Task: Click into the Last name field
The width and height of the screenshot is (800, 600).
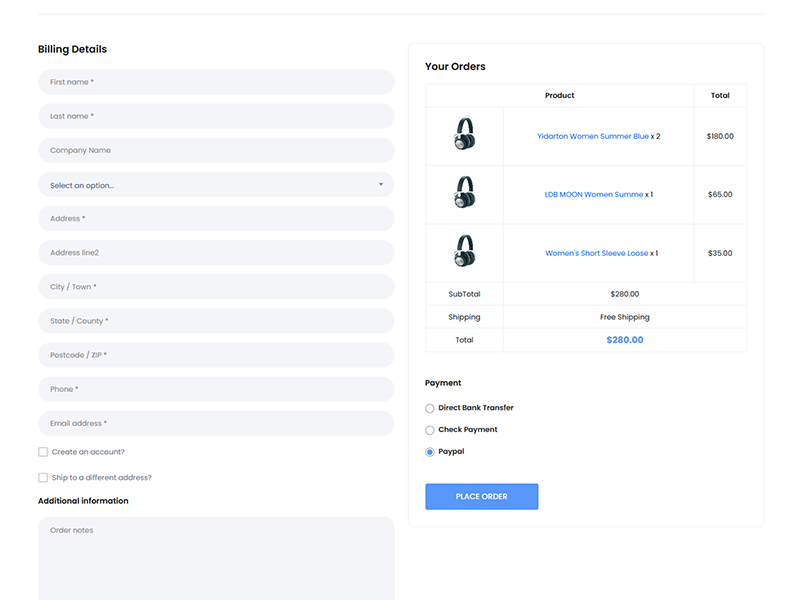Action: (216, 116)
